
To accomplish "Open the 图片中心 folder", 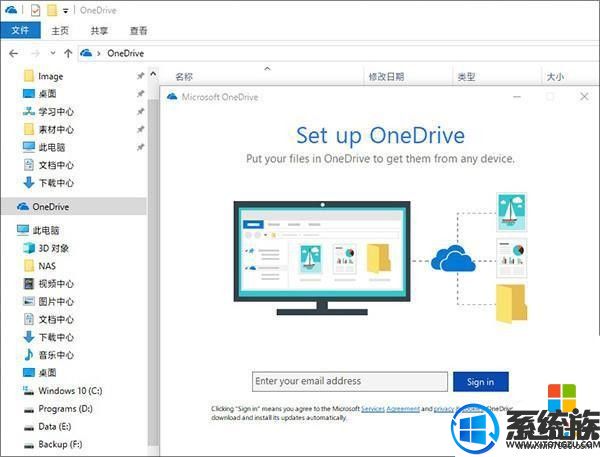I will (x=56, y=301).
